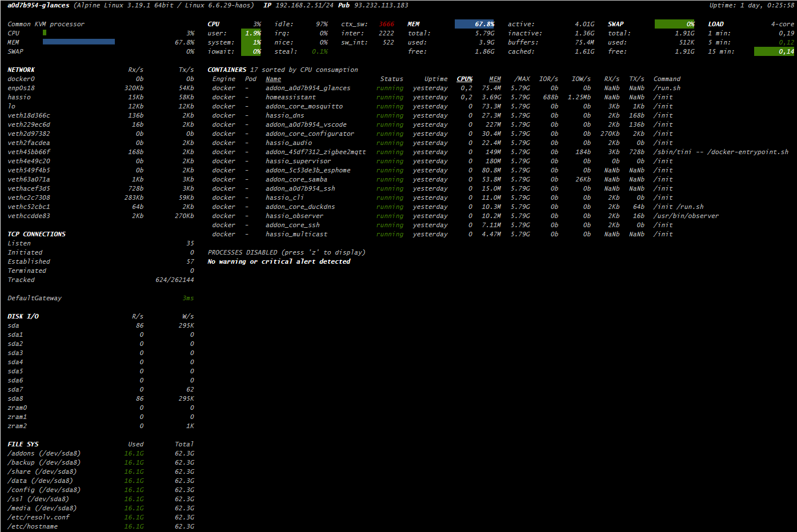Click the /sbin/tini docker-entrypoint command

pyautogui.click(x=721, y=152)
